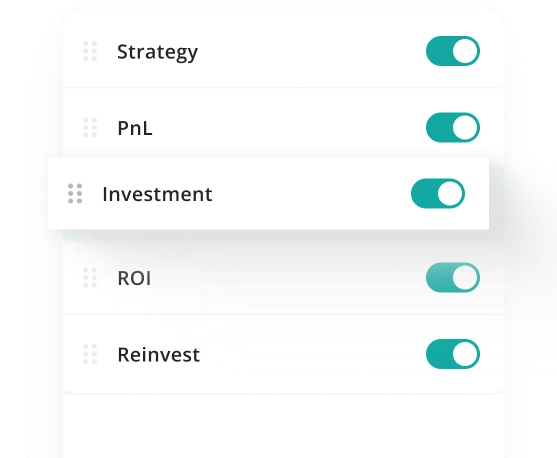Click blank space between PnL label and its switch
Screen dimensions: 557x458
pyautogui.click(x=289, y=128)
